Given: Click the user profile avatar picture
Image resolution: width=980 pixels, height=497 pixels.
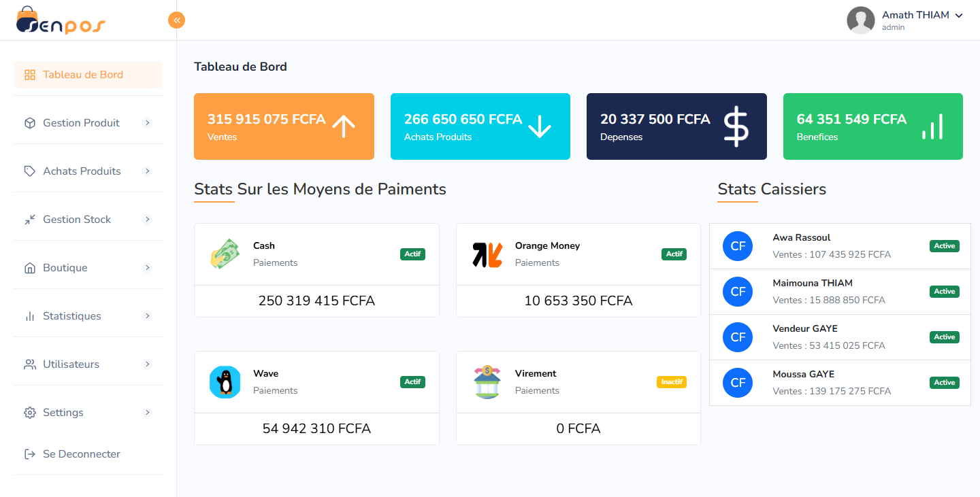Looking at the screenshot, I should [860, 20].
